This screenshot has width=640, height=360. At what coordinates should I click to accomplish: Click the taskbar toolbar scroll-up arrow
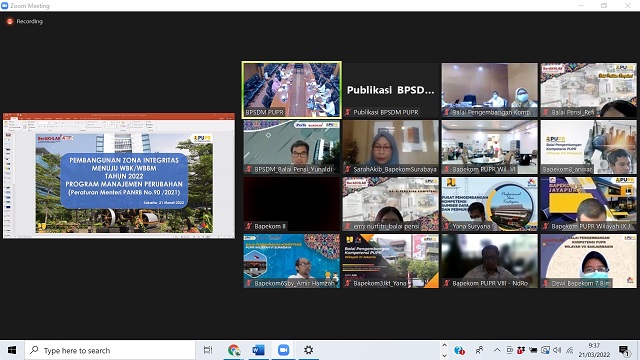(x=444, y=345)
